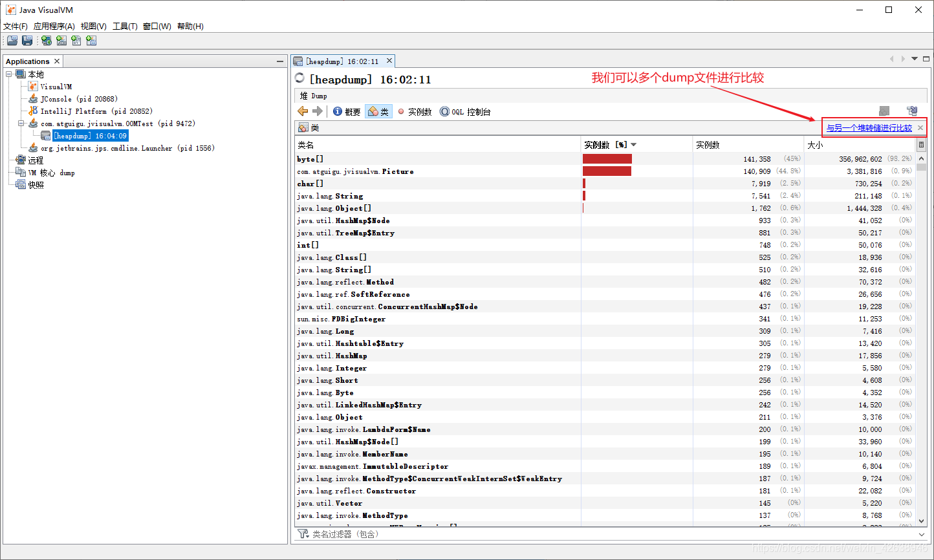This screenshot has width=934, height=560.
Task: Select the com.atguigu.jvisualvm.Picture row
Action: [x=605, y=171]
